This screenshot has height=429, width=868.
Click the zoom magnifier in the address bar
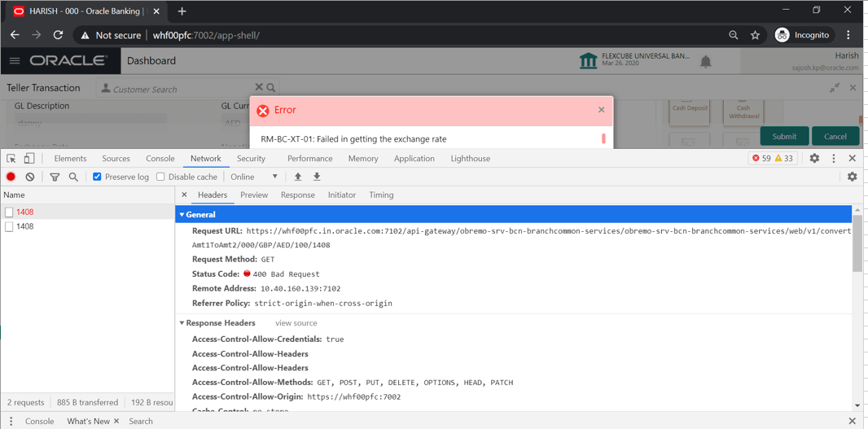point(734,35)
